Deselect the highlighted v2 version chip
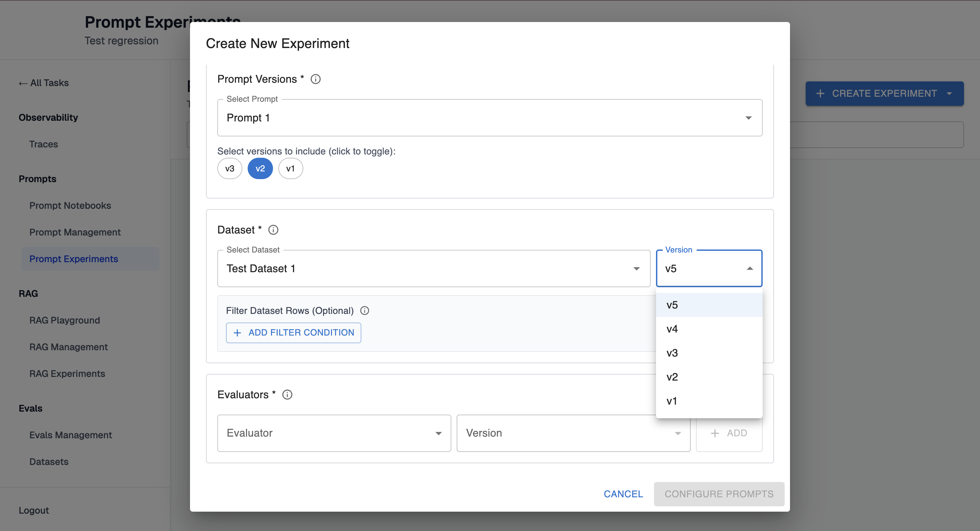This screenshot has width=980, height=531. click(x=260, y=169)
